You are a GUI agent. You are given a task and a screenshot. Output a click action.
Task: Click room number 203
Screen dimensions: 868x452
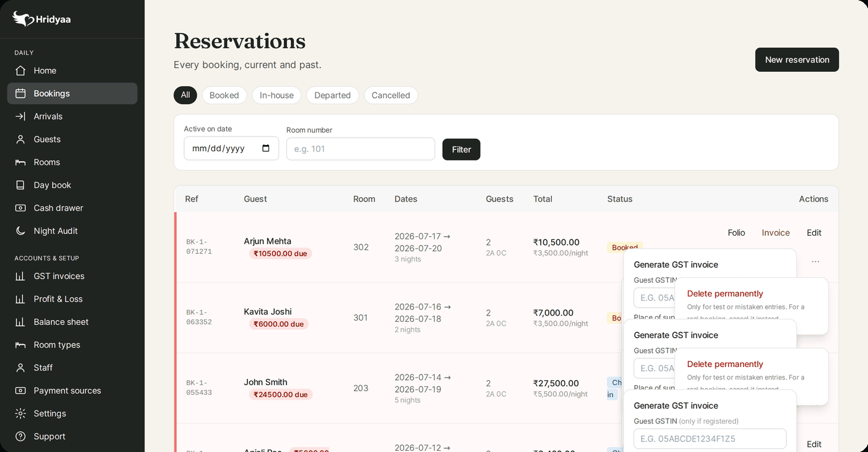click(361, 389)
